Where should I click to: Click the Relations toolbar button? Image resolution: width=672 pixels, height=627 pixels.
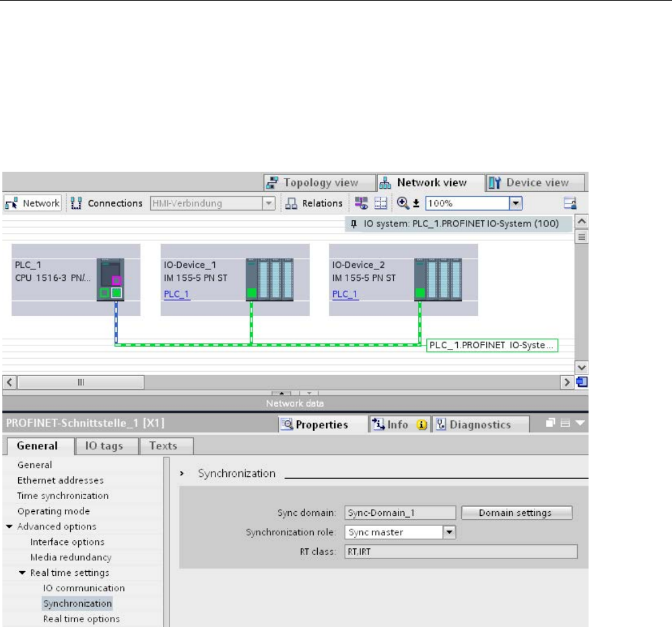[314, 203]
